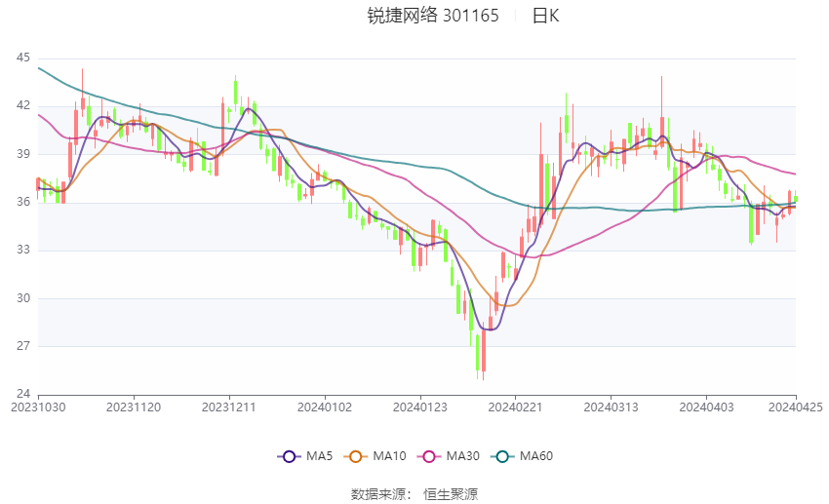
Task: Toggle the MA5 legend circle marker
Action: pyautogui.click(x=288, y=456)
